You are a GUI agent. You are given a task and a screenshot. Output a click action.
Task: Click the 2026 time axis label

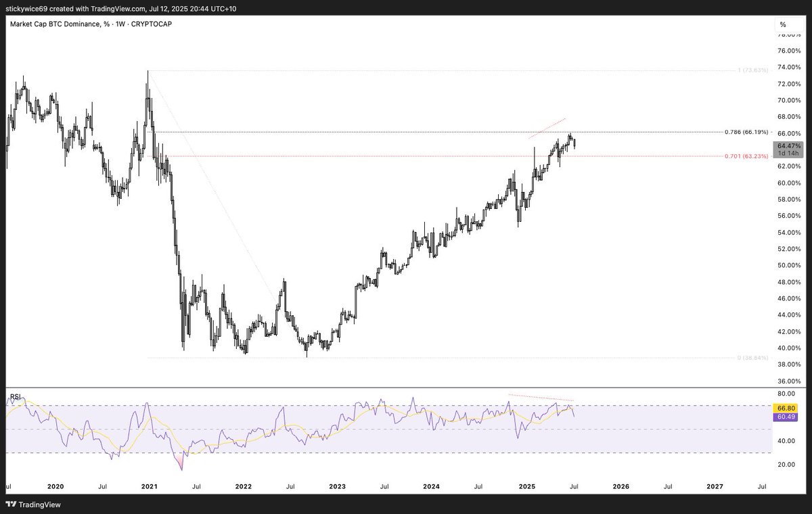621,486
